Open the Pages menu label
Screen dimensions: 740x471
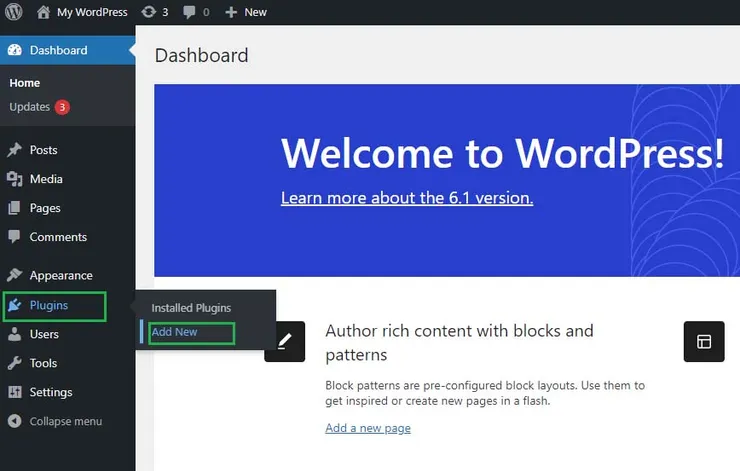tap(45, 208)
